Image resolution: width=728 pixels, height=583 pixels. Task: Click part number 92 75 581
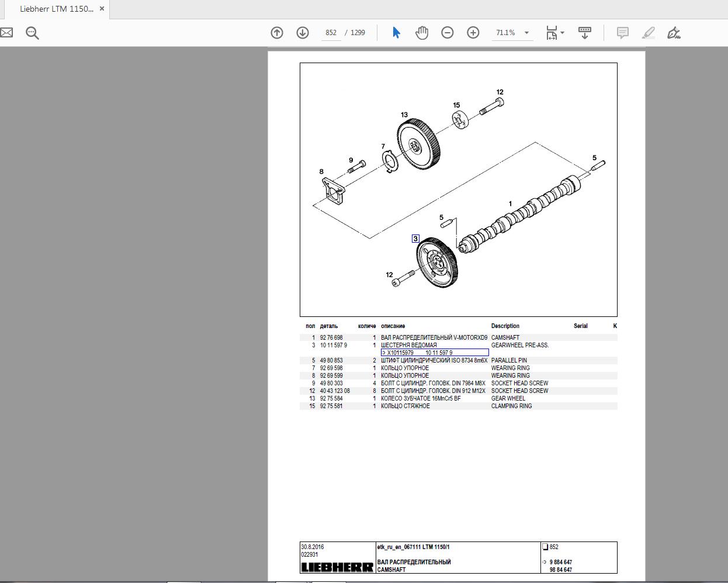331,406
